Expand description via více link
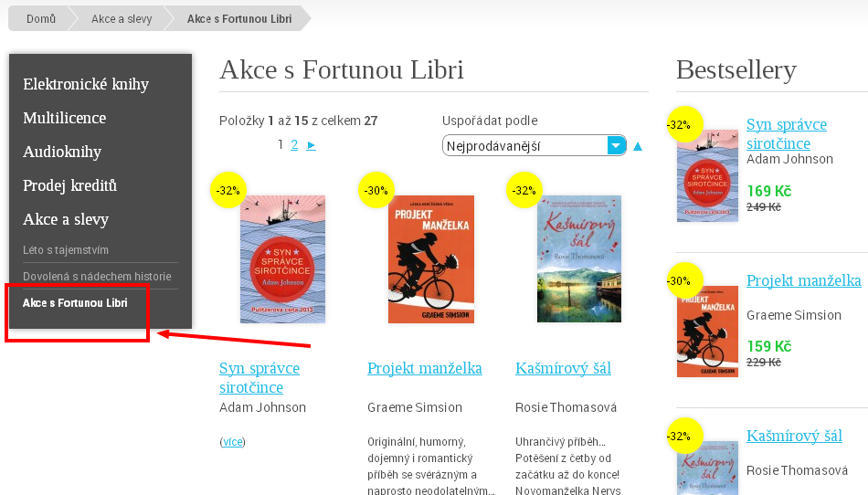Viewport: 868px width, 495px height. [x=232, y=442]
